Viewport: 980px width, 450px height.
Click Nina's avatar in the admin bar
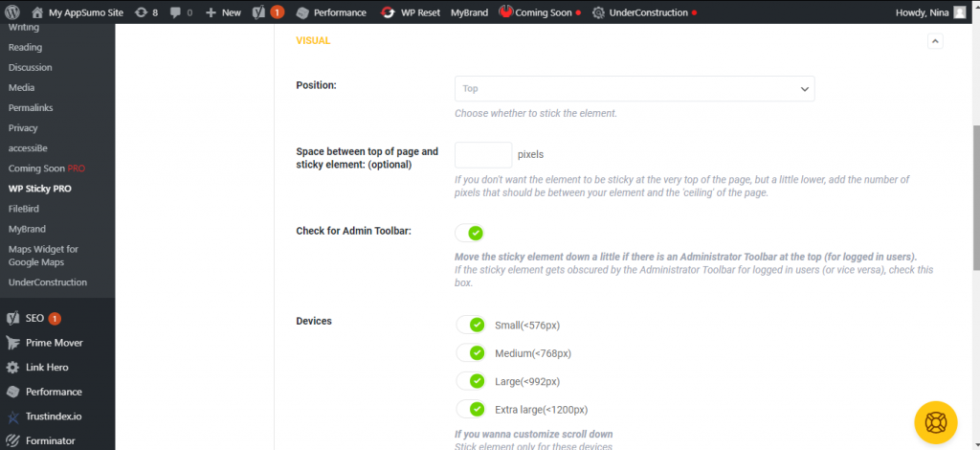click(x=959, y=12)
